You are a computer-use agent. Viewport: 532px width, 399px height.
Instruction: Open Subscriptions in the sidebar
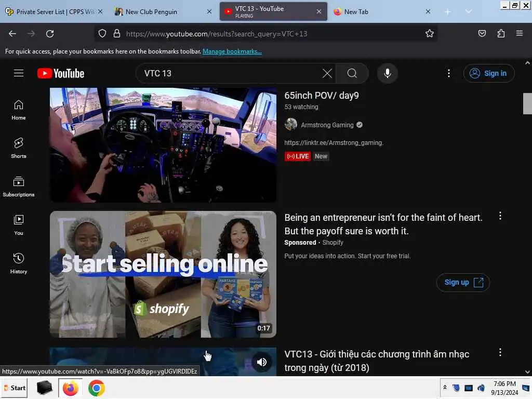(19, 187)
